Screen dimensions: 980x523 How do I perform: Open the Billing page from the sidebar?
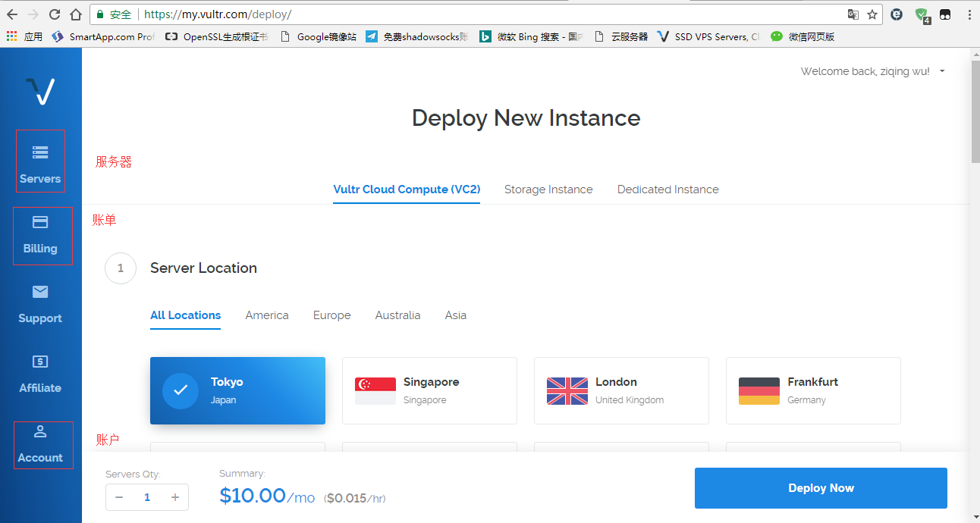coord(39,236)
